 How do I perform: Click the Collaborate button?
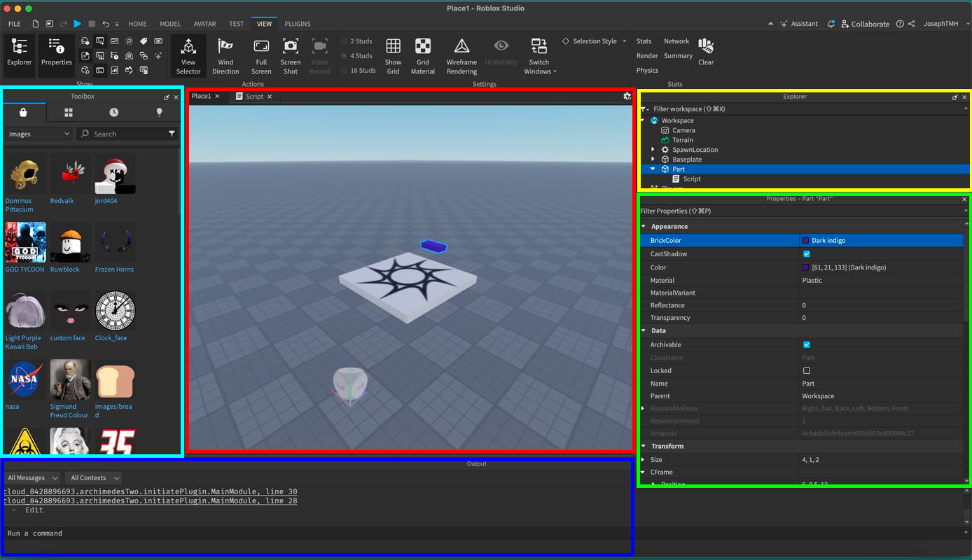click(x=865, y=24)
